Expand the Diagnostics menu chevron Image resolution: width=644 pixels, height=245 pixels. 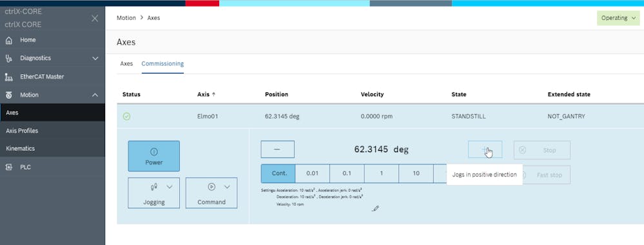click(x=95, y=59)
